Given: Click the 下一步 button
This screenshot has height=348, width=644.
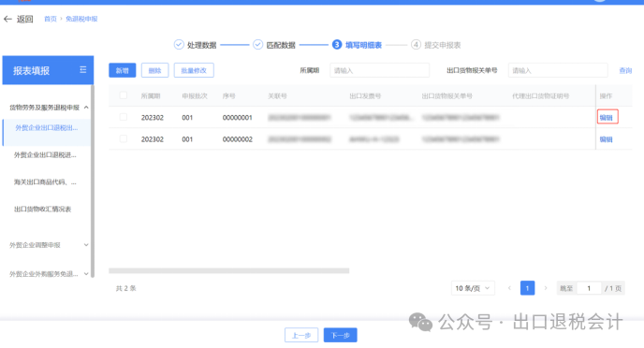Looking at the screenshot, I should point(341,335).
